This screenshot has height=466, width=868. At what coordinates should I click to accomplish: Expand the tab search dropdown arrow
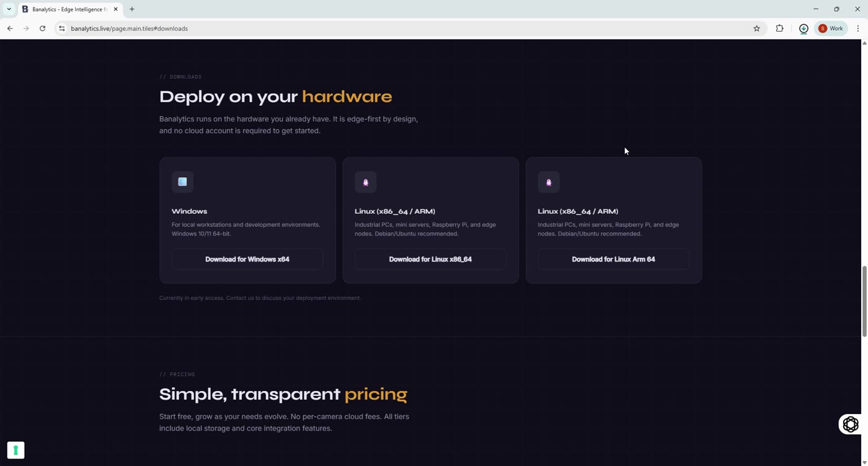9,9
